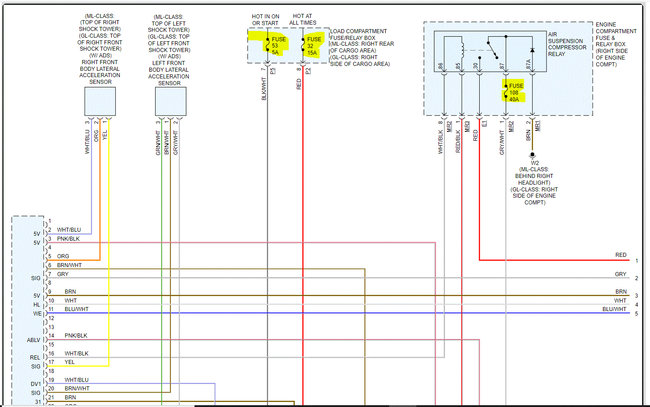Click the W2 ground location description
Screen dimensions: 650x407
pos(534,186)
